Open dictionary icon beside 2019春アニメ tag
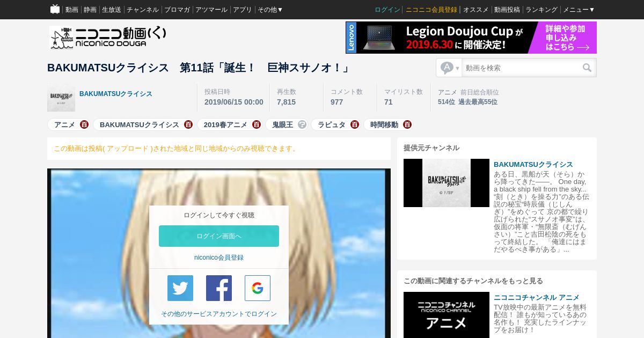 (x=257, y=124)
